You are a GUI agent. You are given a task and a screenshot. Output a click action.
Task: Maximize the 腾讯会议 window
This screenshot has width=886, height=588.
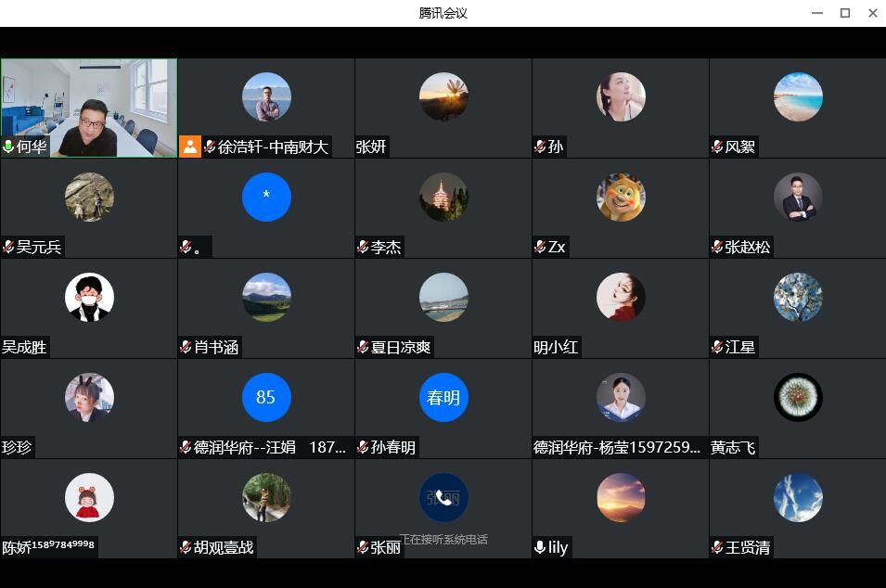point(845,13)
